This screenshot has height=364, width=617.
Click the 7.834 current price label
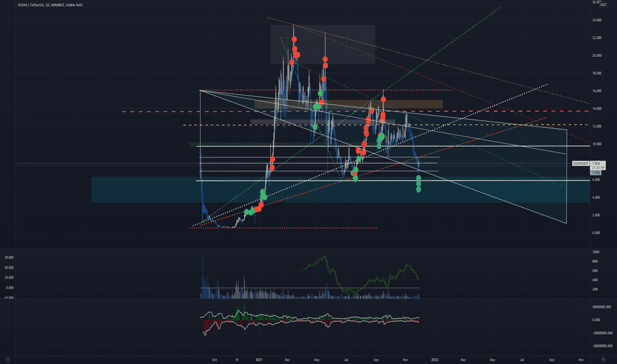(596, 163)
